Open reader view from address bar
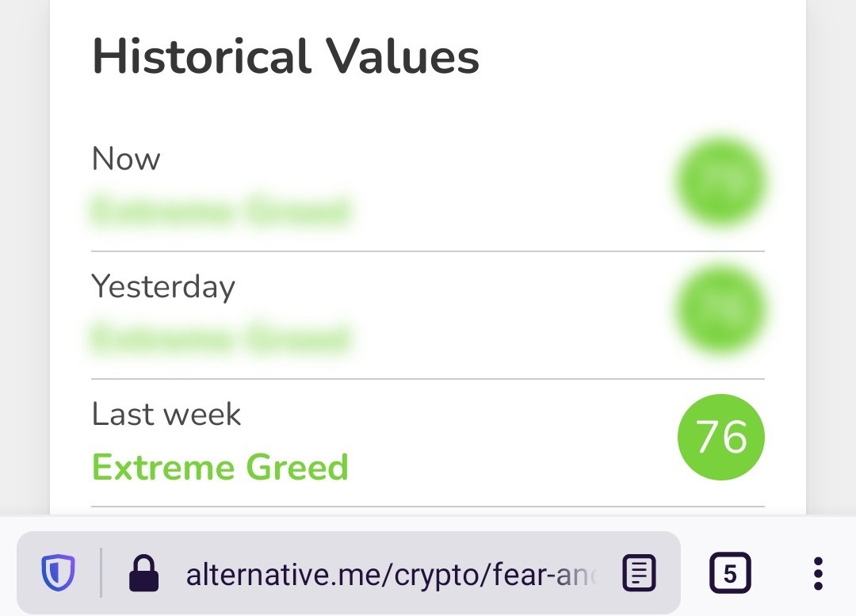This screenshot has width=856, height=616. (640, 573)
